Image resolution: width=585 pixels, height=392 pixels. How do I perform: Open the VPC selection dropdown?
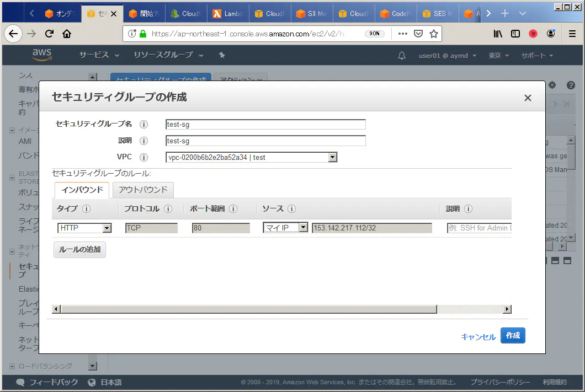coord(252,157)
